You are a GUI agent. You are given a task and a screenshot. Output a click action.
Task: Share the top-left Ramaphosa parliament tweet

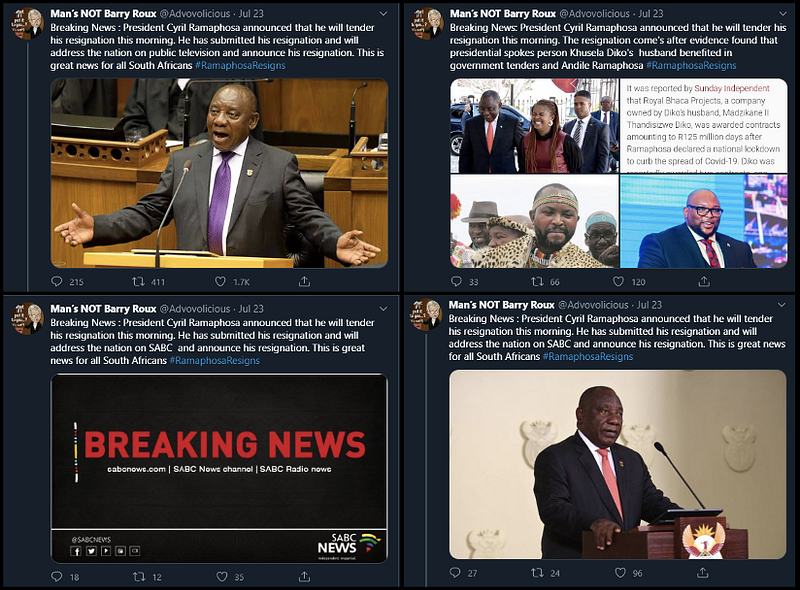point(304,281)
